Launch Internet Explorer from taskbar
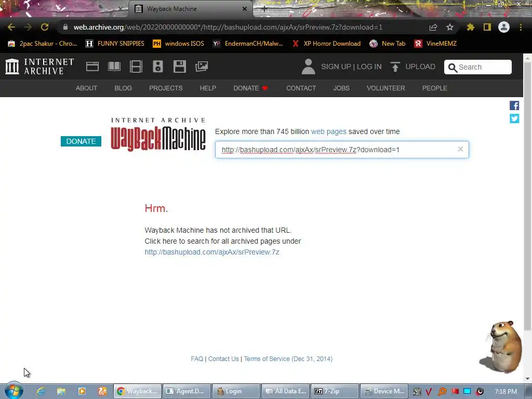 (41, 391)
